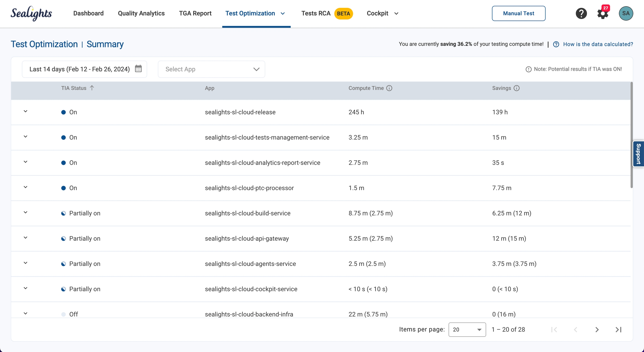
Task: Sort by TIA Status arrow icon
Action: coord(92,88)
